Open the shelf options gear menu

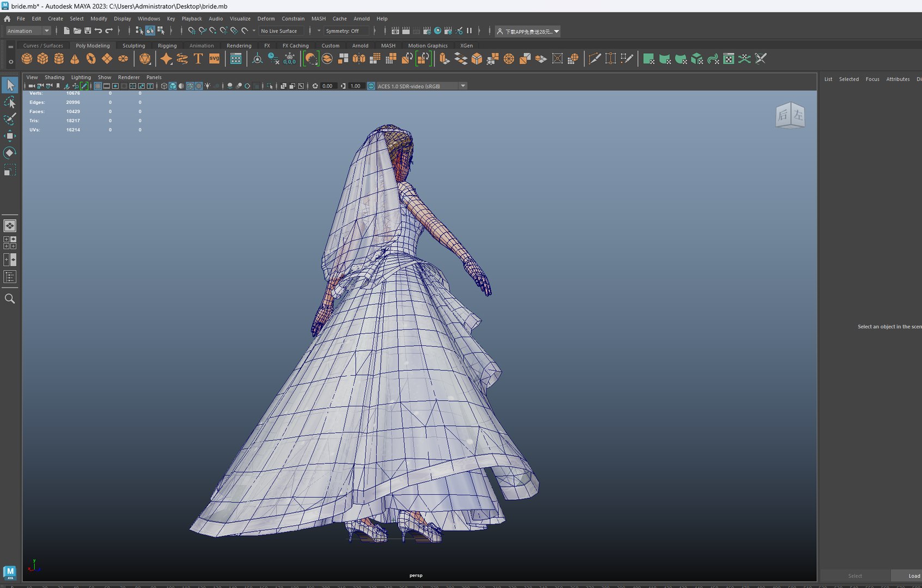click(x=11, y=62)
